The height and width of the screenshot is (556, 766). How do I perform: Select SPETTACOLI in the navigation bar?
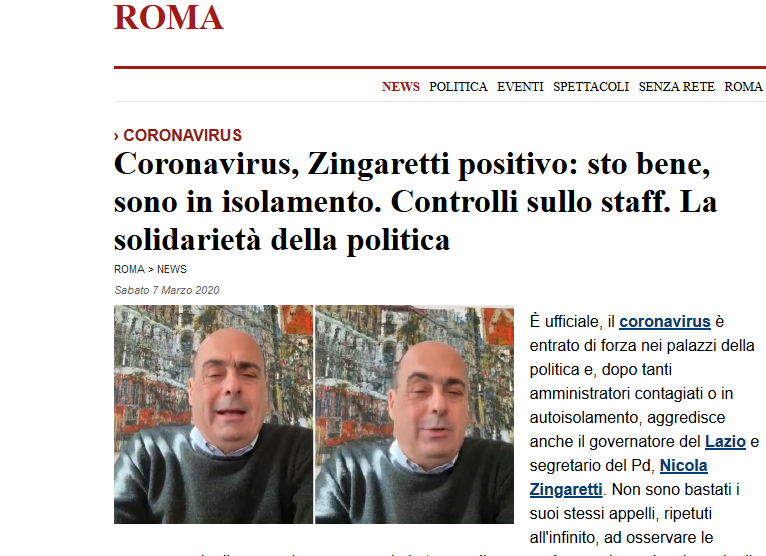pyautogui.click(x=591, y=86)
